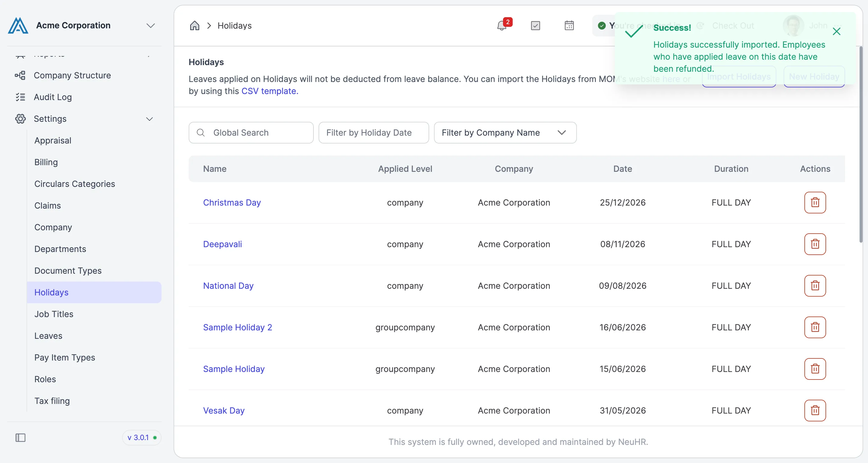Delete the National Day holiday

[815, 286]
